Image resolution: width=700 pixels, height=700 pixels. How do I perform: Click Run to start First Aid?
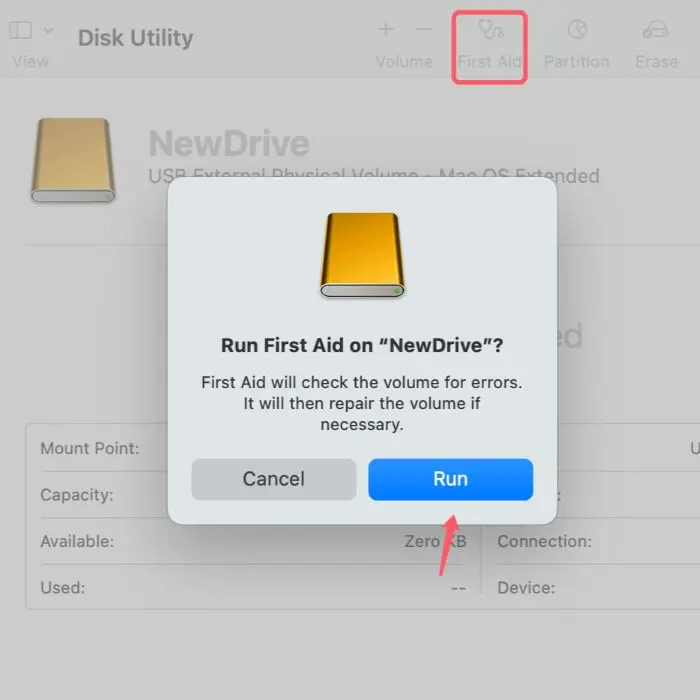point(450,479)
